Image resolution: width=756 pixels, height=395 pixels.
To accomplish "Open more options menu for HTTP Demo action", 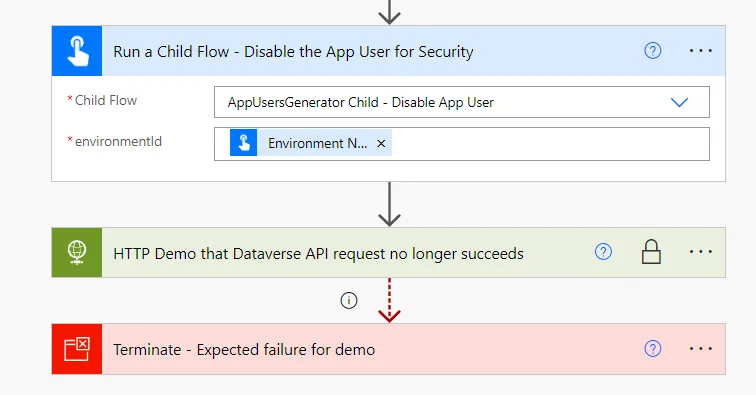I will pos(700,252).
